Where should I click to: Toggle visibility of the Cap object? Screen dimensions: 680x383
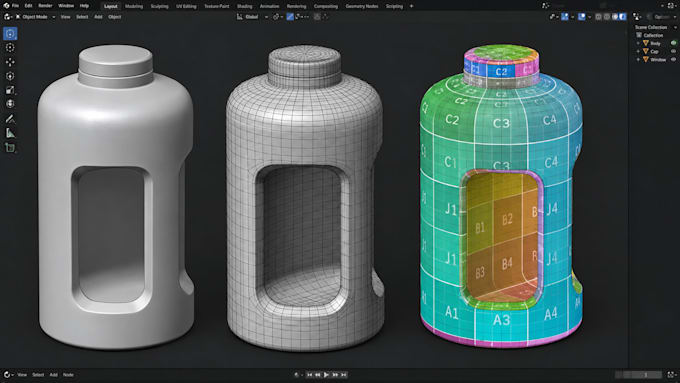tap(673, 51)
